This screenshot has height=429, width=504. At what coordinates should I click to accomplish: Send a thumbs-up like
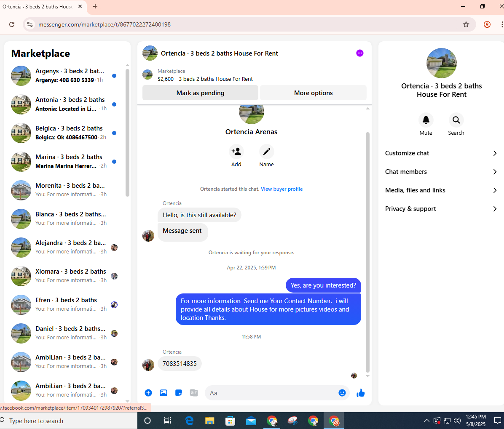click(361, 393)
